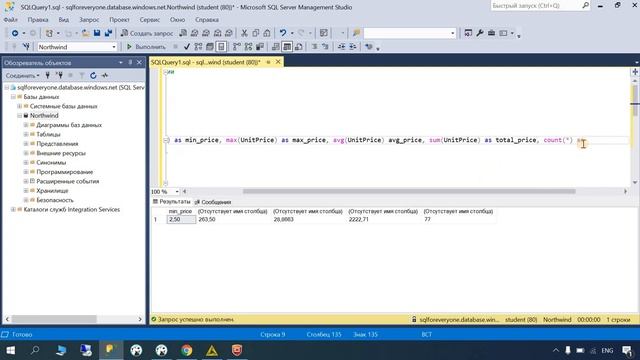Screen dimensions: 640x360
Task: Click the Paste icon in toolbar
Action: click(267, 33)
